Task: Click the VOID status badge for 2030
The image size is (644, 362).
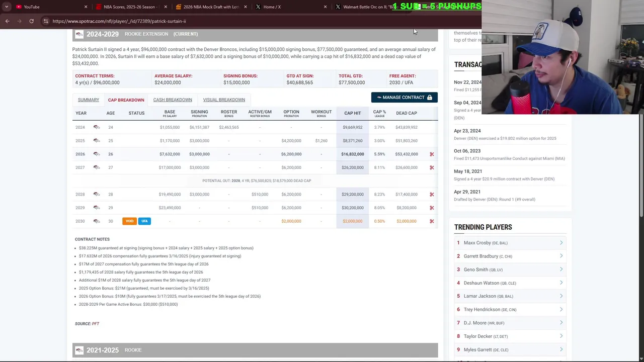Action: 130,221
